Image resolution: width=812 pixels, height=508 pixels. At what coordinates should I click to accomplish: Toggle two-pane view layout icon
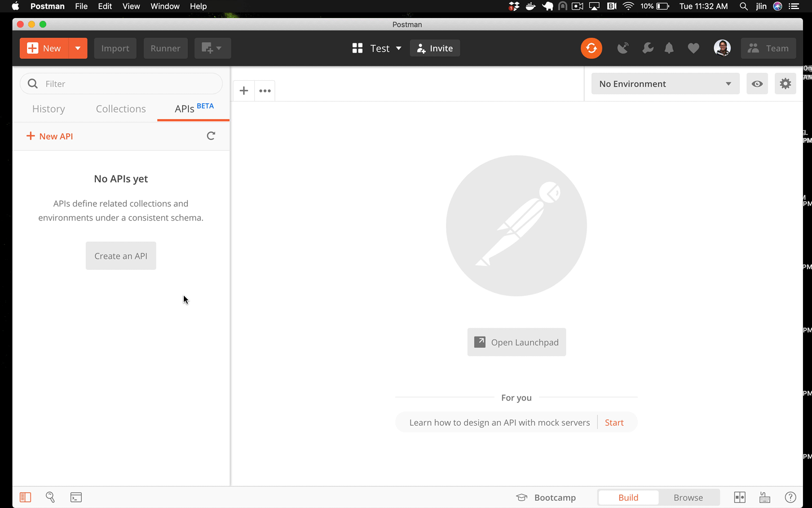(740, 497)
